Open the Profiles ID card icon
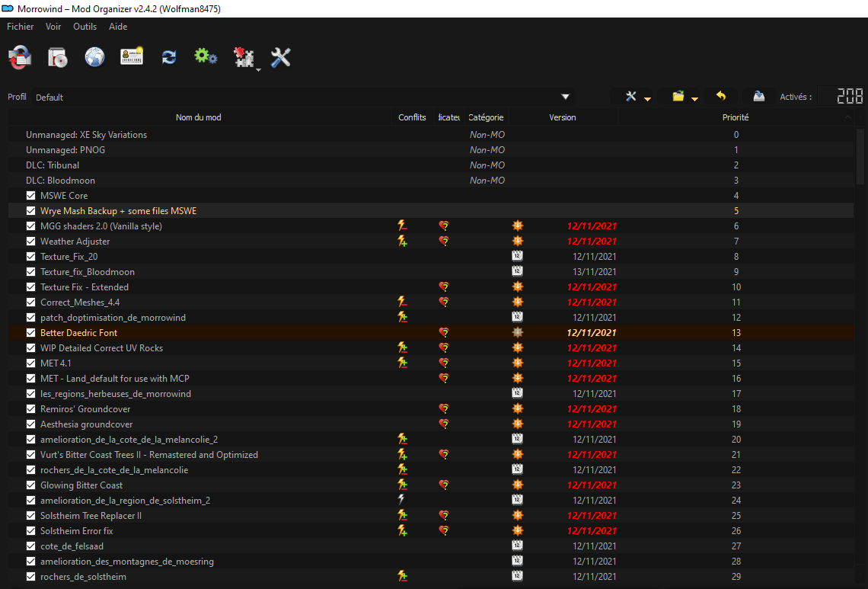Image resolution: width=868 pixels, height=589 pixels. pos(132,57)
